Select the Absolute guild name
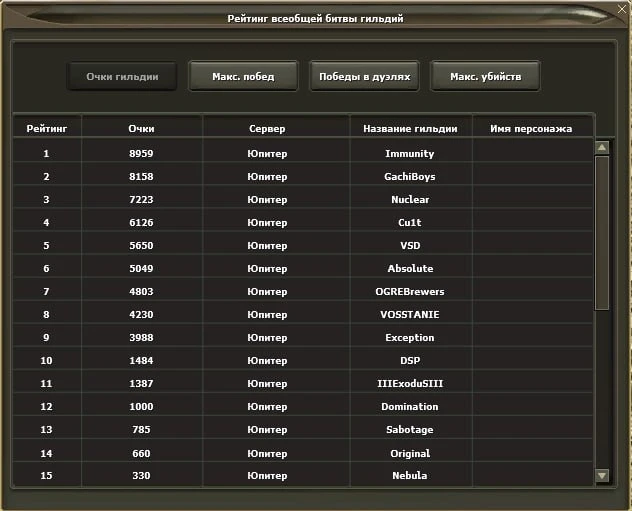The width and height of the screenshot is (632, 511). tap(410, 268)
